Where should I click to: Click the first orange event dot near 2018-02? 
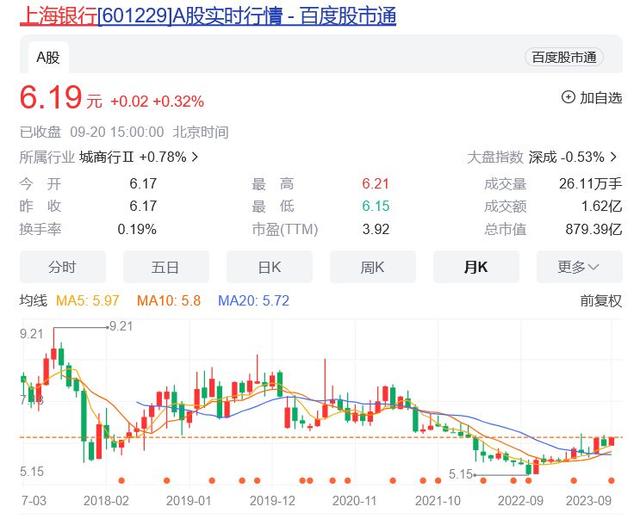[x=121, y=481]
